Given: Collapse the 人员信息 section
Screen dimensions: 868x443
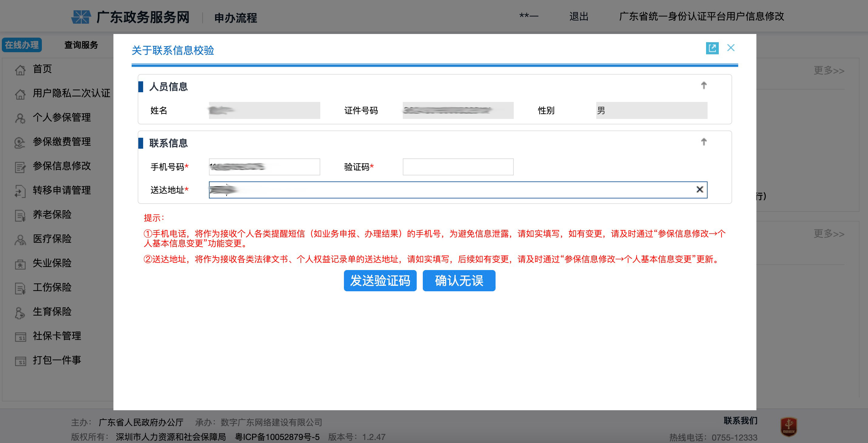Looking at the screenshot, I should [x=704, y=86].
